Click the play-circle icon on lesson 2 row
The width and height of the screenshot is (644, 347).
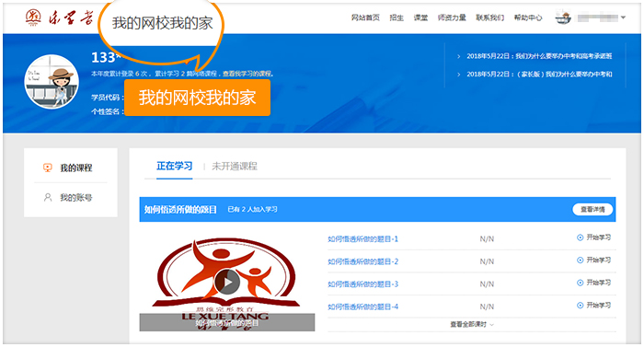580,260
